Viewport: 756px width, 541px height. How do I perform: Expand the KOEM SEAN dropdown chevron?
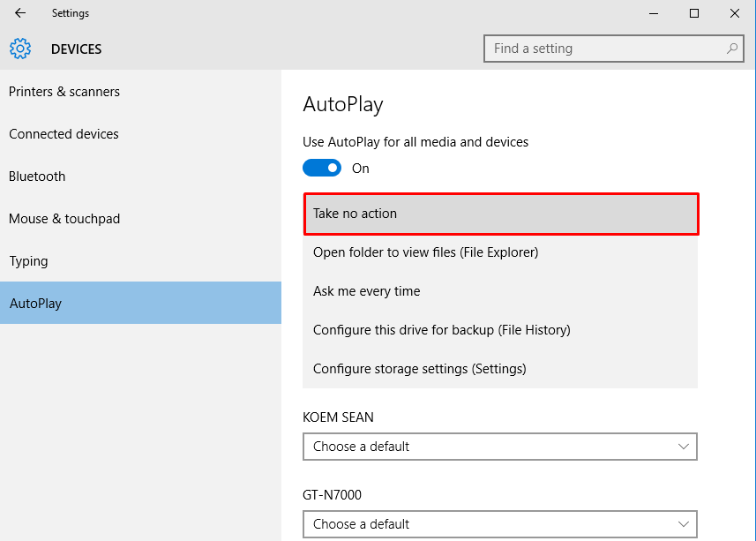tap(684, 447)
